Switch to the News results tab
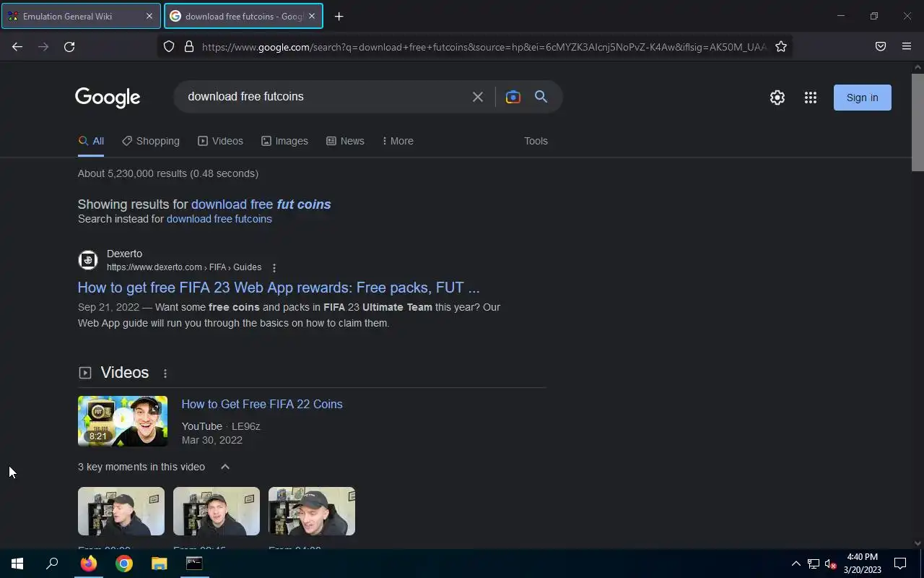The height and width of the screenshot is (578, 924). (345, 141)
